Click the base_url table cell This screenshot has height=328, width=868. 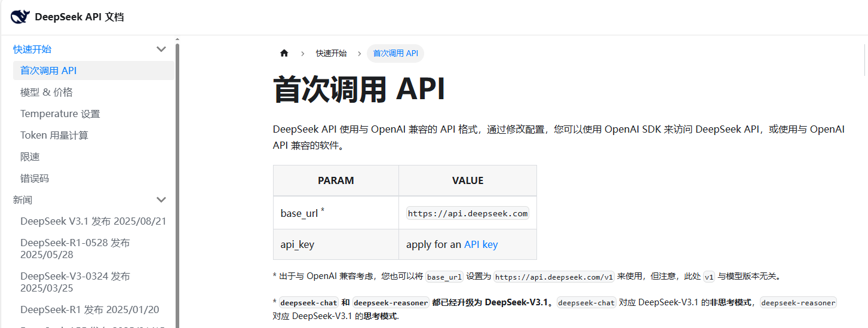tap(336, 213)
